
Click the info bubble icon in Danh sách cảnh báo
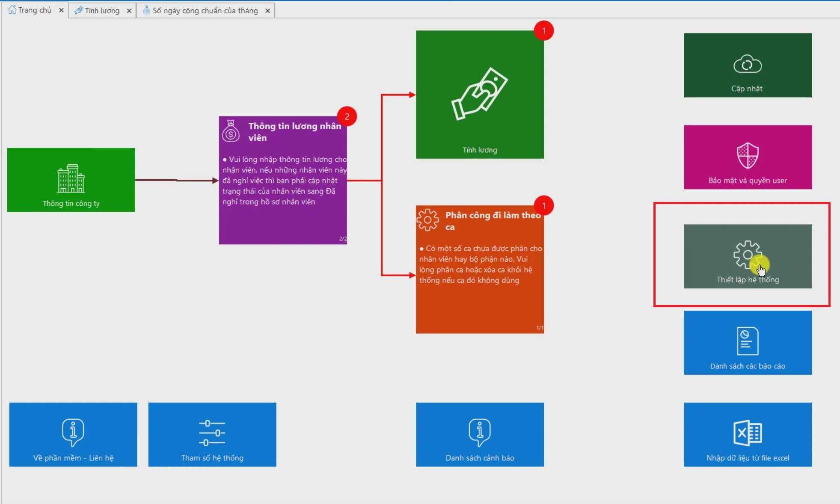pyautogui.click(x=480, y=432)
